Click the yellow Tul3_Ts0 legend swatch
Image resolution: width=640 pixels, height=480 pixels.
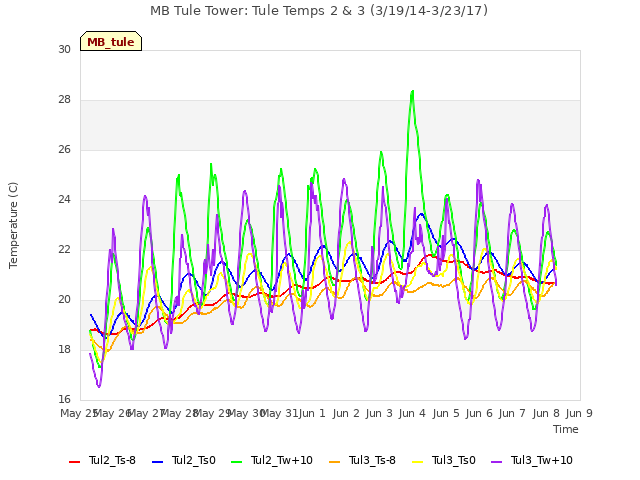pyautogui.click(x=418, y=461)
